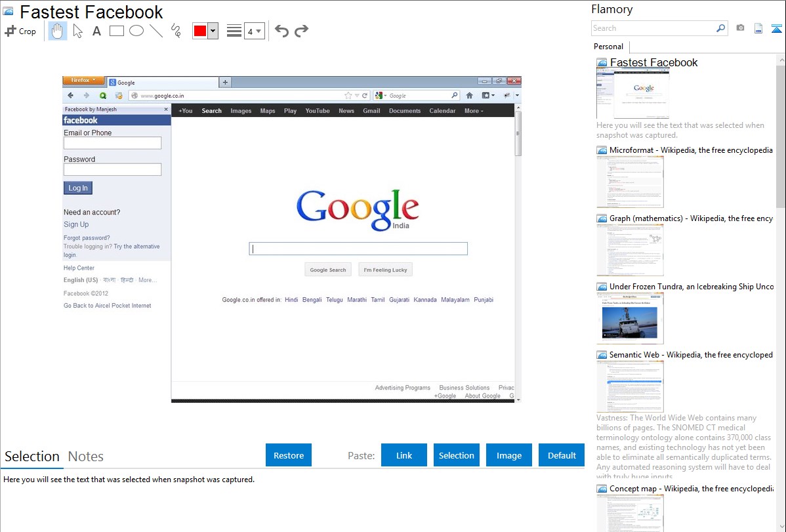Screen dimensions: 786x532
Task: Open the Fastest Facebook snapshot thumbnail
Action: [x=632, y=94]
